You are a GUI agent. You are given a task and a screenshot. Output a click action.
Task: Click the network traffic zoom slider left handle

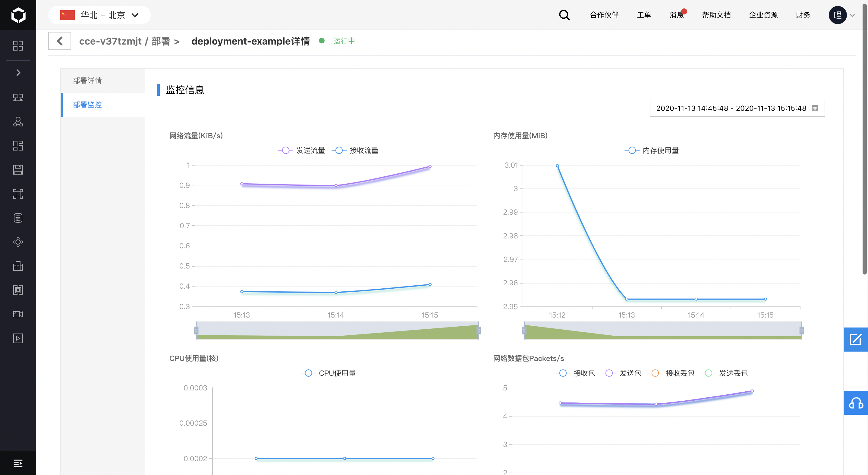[196, 330]
